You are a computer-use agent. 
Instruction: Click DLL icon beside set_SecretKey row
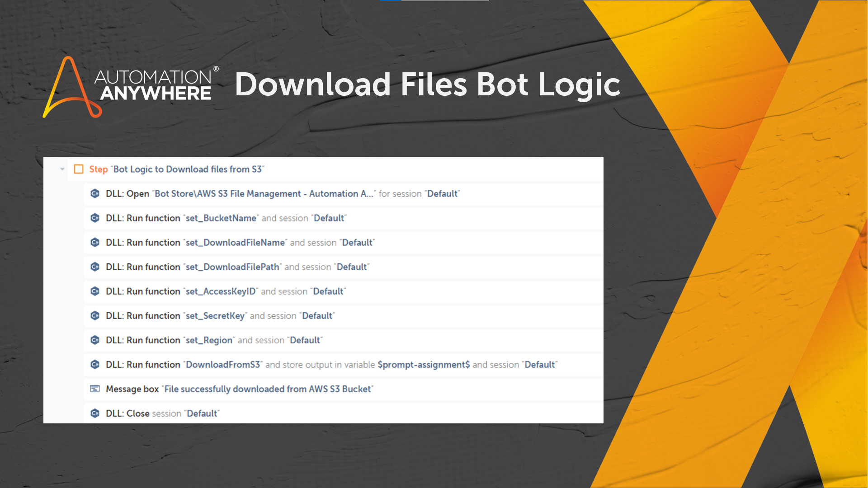click(95, 315)
